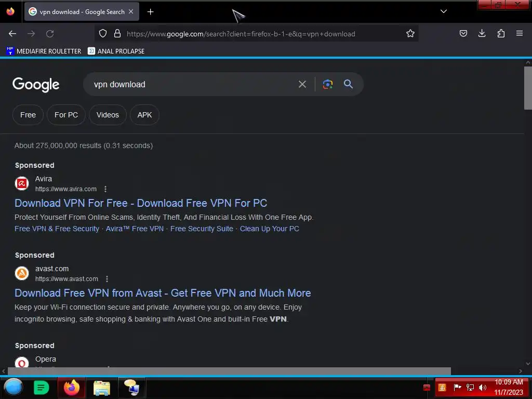Image resolution: width=532 pixels, height=399 pixels.
Task: Go back to previous page
Action: pyautogui.click(x=12, y=34)
